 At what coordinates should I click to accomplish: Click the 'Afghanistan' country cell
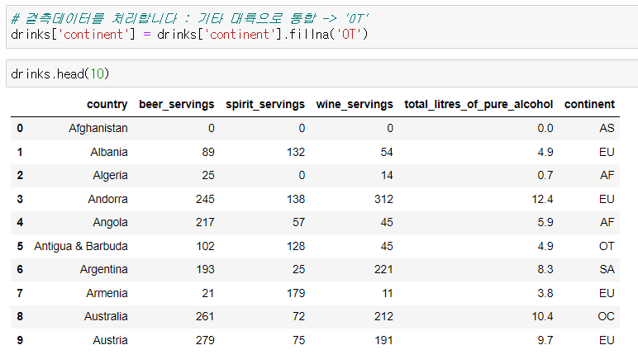(x=98, y=129)
